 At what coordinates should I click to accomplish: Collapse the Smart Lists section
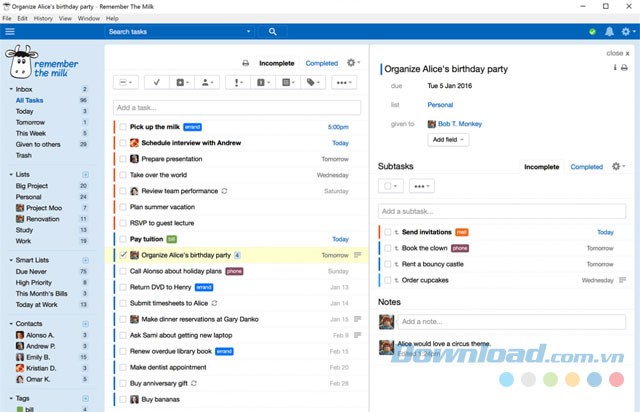10,258
